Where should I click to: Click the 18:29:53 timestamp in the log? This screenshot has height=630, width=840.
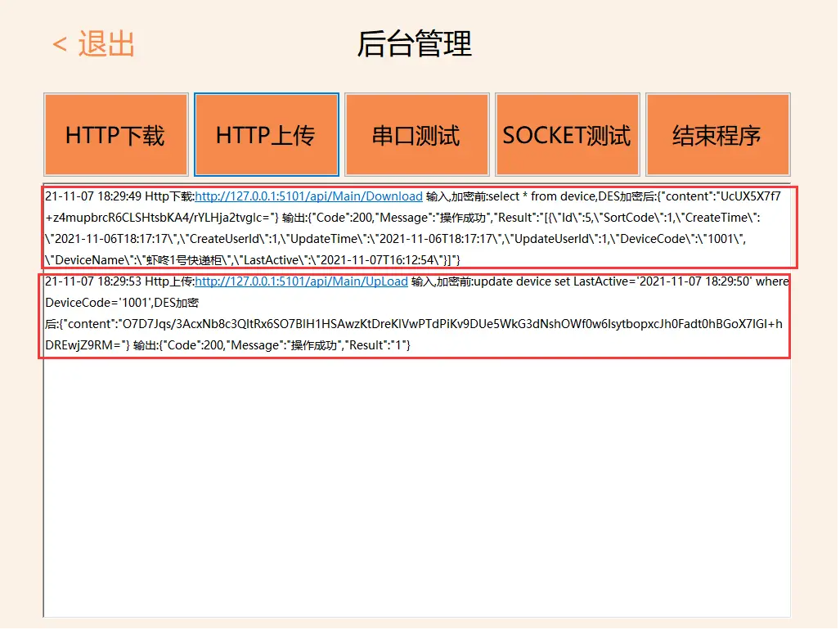pos(119,281)
